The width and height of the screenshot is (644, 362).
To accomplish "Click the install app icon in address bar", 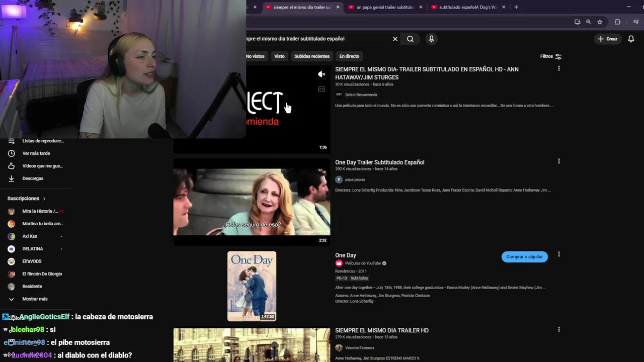I will coord(577,22).
